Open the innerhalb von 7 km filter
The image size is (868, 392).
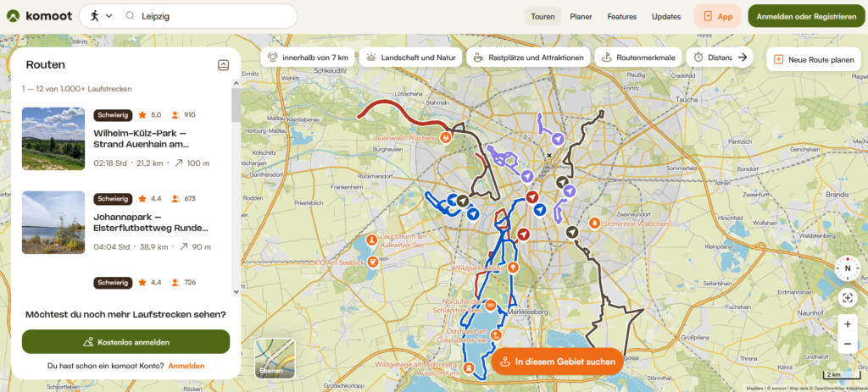click(x=308, y=58)
